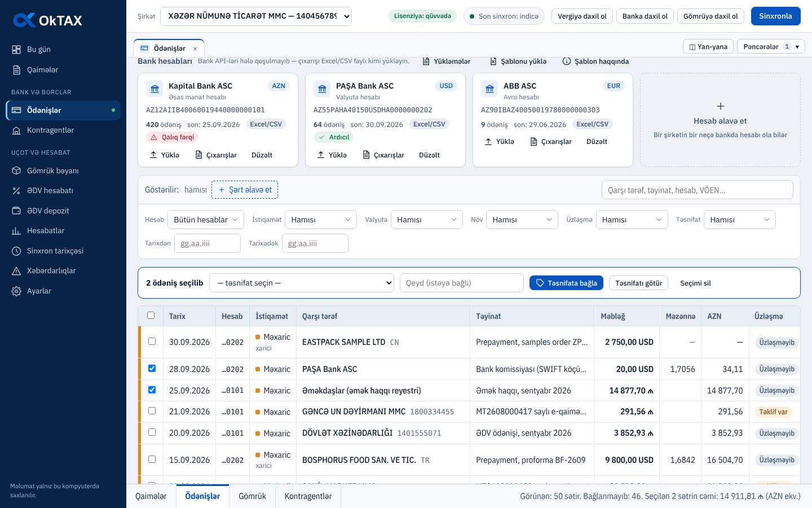Switch to Qaimələr bottom tab

[151, 496]
